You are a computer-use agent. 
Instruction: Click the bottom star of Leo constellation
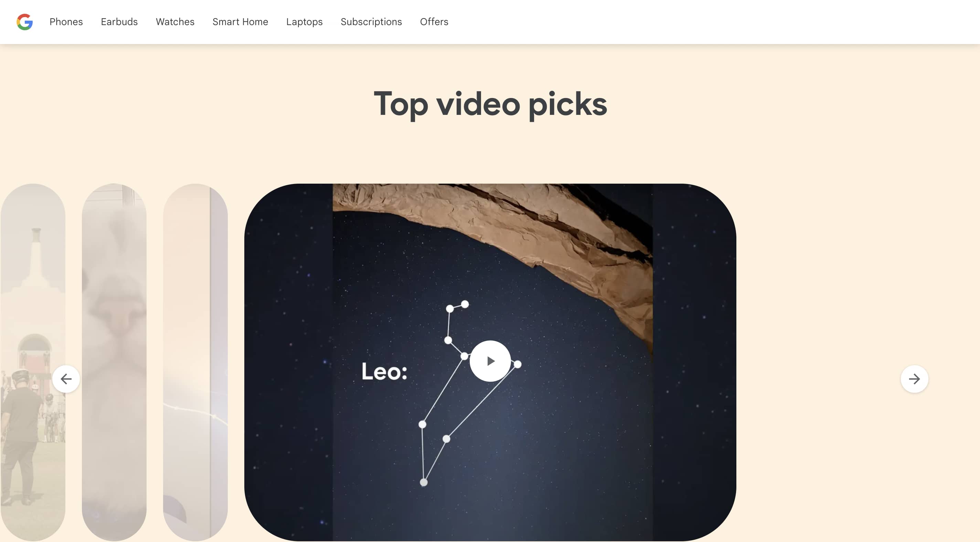[x=424, y=482]
